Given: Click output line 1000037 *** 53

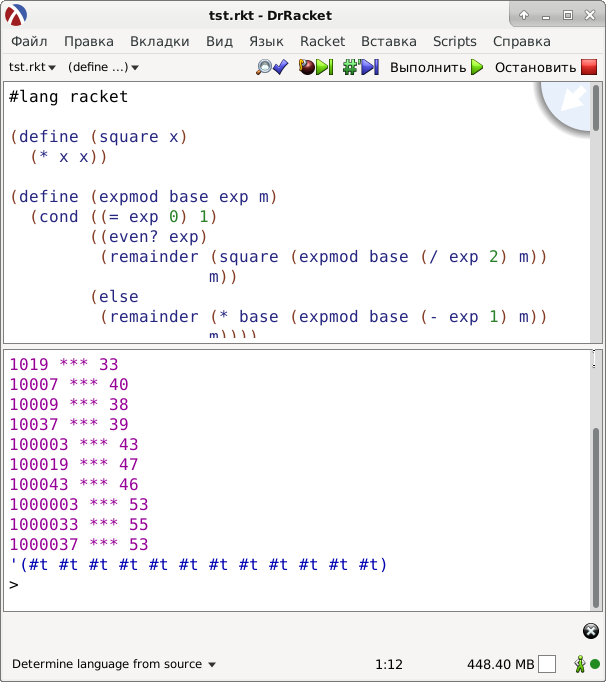Looking at the screenshot, I should [79, 544].
